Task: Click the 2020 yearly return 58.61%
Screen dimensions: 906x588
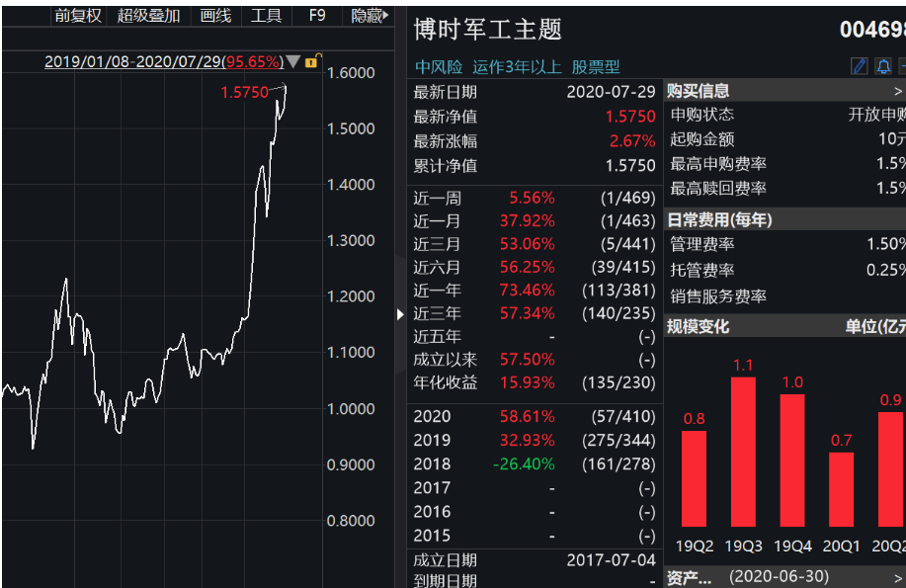Action: (527, 416)
